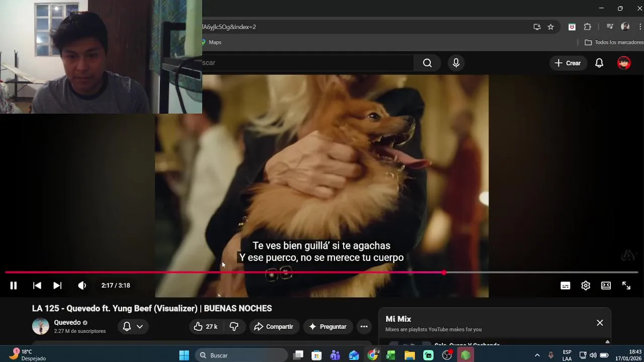Open Todos los marcadores folder

[x=614, y=42]
